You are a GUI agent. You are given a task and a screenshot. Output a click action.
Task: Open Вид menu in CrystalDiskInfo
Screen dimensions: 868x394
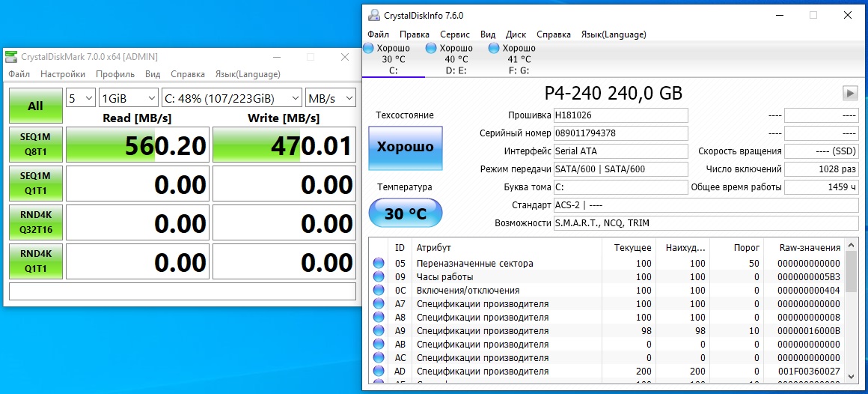pyautogui.click(x=488, y=34)
